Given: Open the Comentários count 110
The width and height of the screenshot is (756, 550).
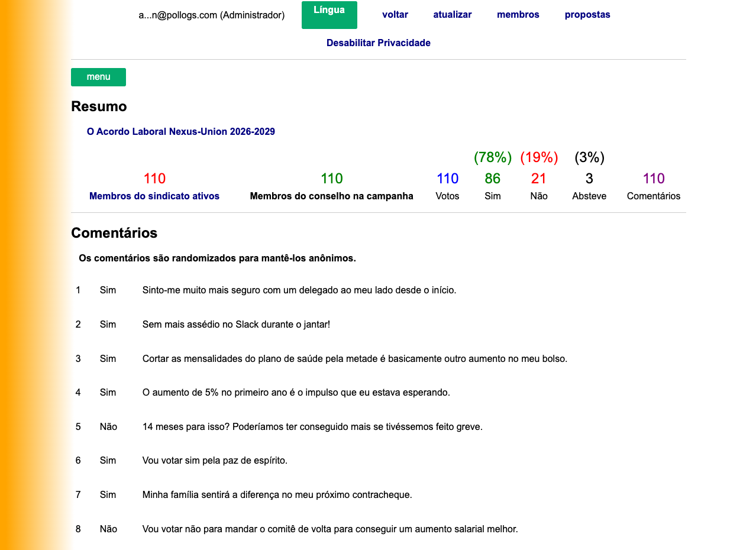Looking at the screenshot, I should click(653, 178).
